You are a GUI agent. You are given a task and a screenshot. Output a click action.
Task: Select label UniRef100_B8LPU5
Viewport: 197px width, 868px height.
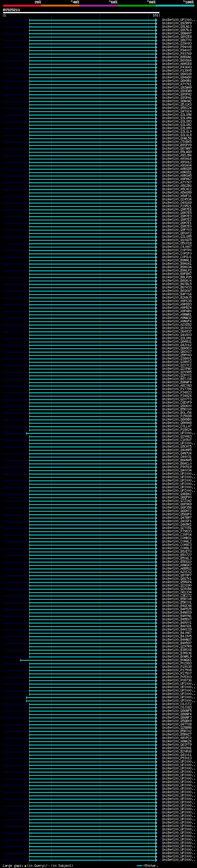pyautogui.click(x=177, y=277)
